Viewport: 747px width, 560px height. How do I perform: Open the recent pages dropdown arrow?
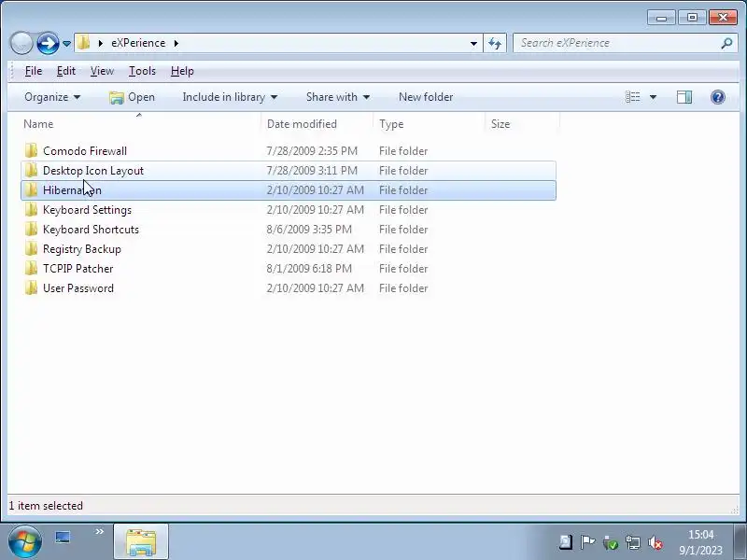66,44
